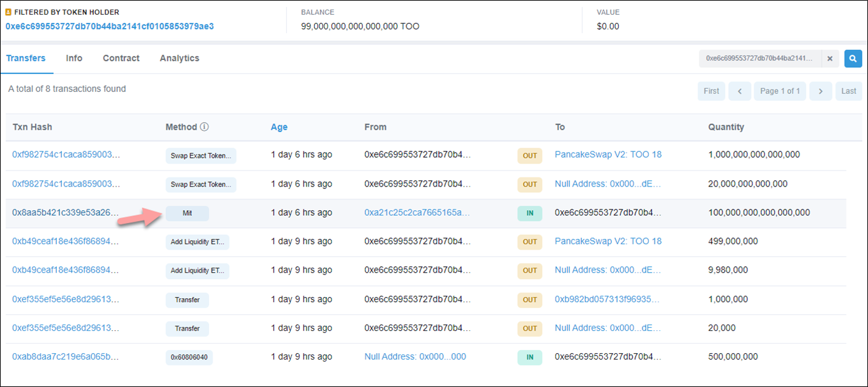868x387 pixels.
Task: Open Null Address 0x000...000 From link
Action: click(x=415, y=357)
